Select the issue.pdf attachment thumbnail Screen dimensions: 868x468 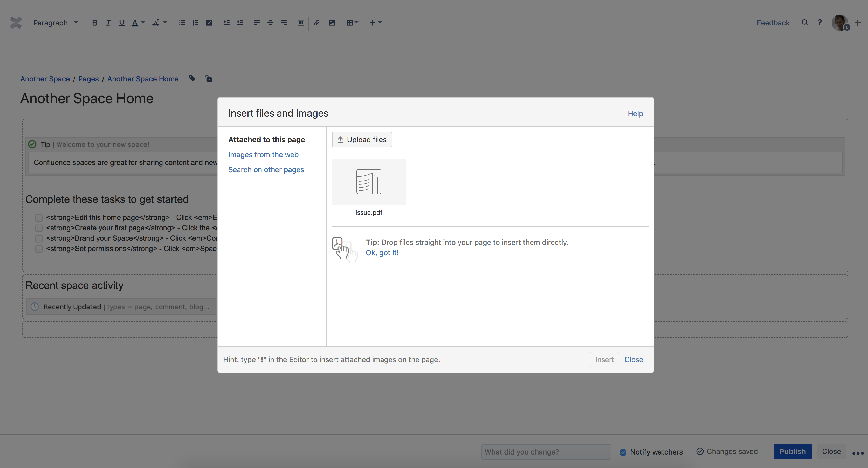click(x=369, y=182)
